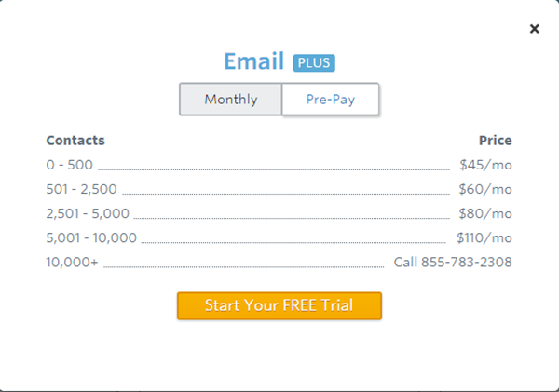Viewport: 559px width, 392px height.
Task: Click the $80/mo price
Action: [485, 213]
